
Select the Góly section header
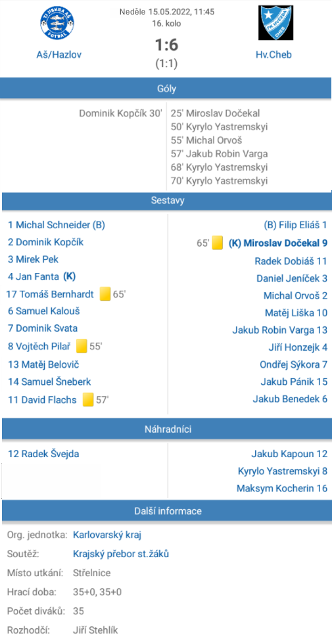(166, 88)
